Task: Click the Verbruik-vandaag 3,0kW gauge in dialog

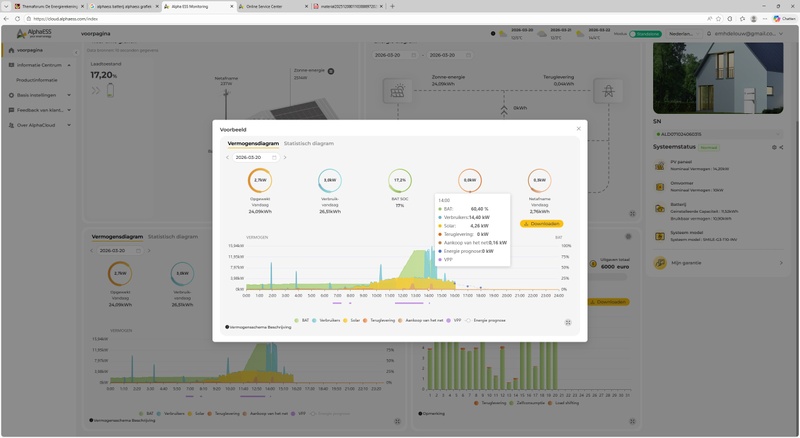Action: 330,180
